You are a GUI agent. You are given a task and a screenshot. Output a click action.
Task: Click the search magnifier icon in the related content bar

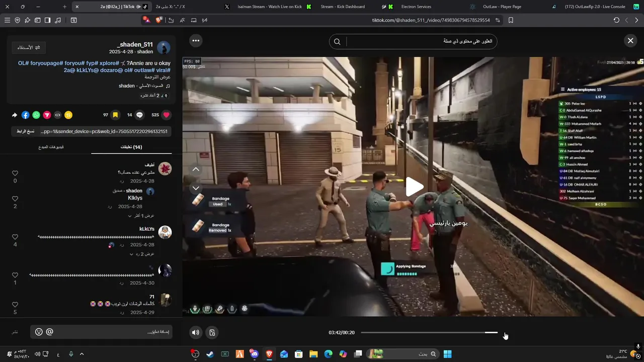(x=338, y=42)
